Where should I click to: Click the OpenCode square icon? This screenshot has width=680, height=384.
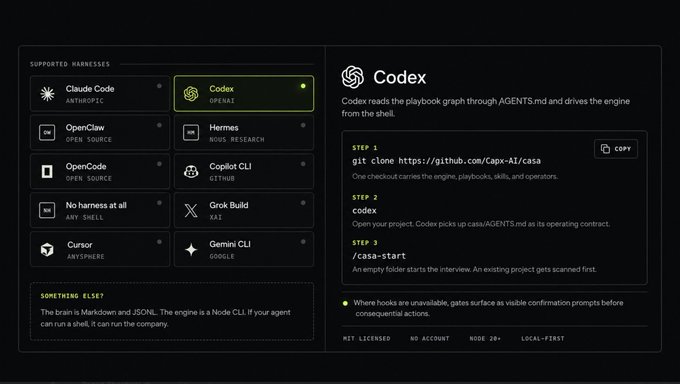tap(47, 171)
